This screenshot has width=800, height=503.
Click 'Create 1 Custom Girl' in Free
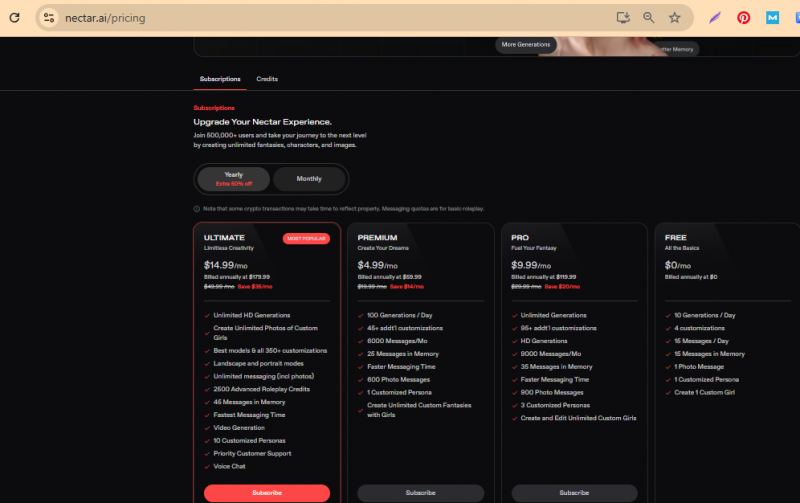[x=705, y=393]
